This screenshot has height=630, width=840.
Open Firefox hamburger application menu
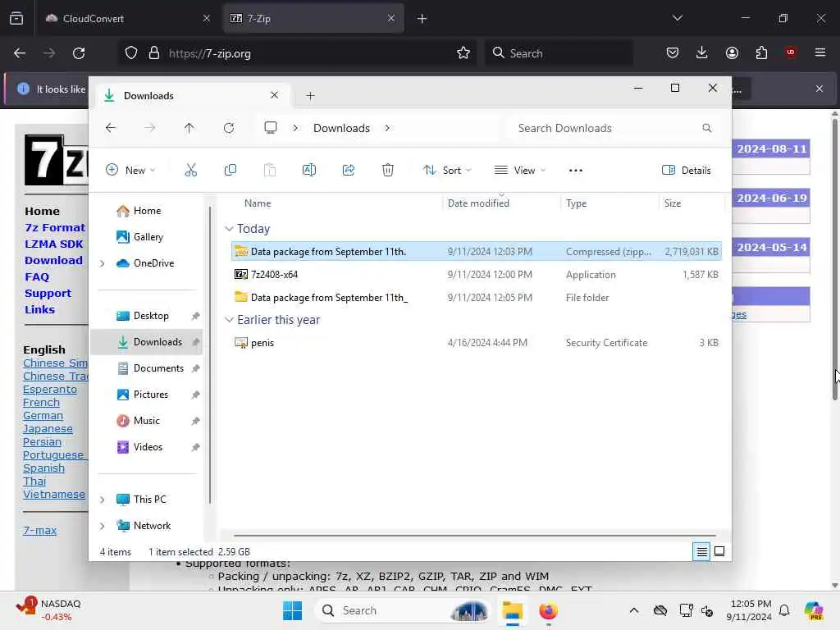coord(820,52)
